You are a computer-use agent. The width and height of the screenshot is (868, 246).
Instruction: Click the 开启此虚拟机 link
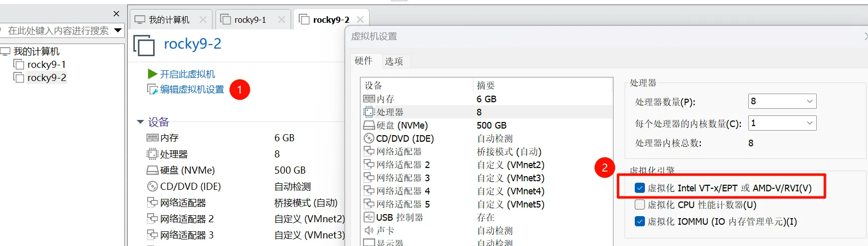pos(187,74)
